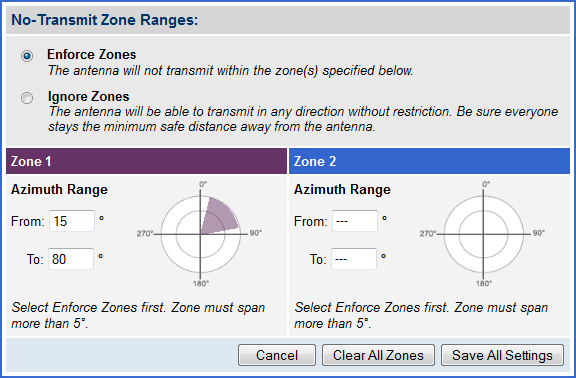
Task: Click the No-Transmit Zone Ranges title bar
Action: pyautogui.click(x=288, y=20)
